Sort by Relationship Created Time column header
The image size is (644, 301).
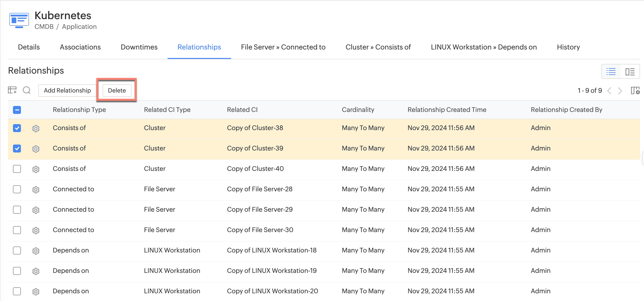coord(447,110)
